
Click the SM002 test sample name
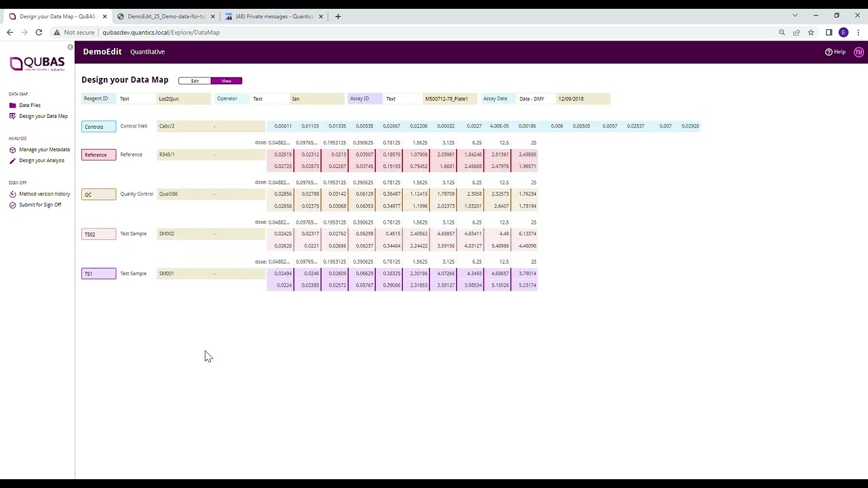(166, 234)
